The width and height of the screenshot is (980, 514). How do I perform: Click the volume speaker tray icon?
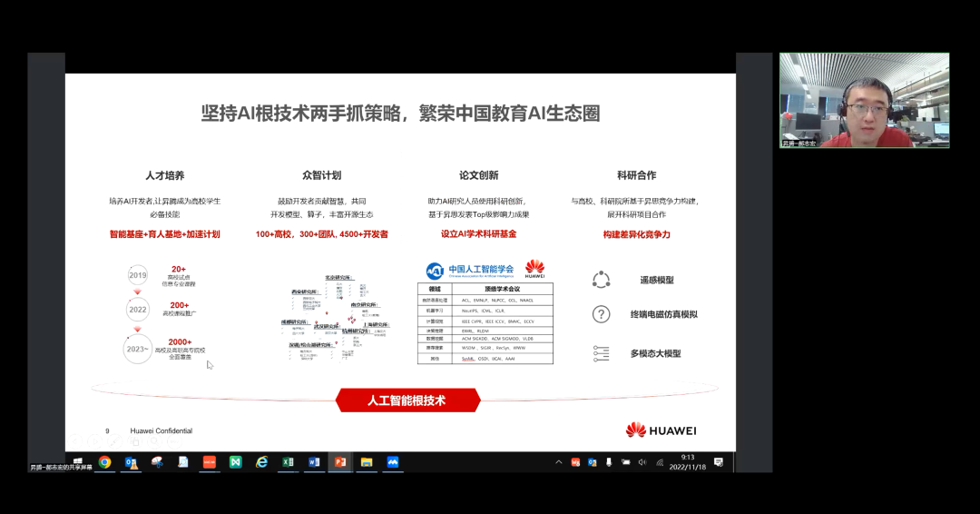(x=642, y=462)
